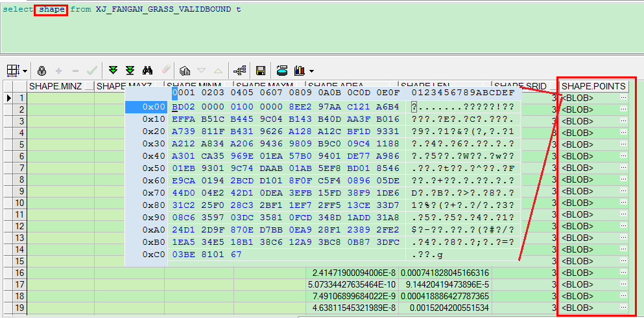Click the database disk stack icon
Screen dimensions: 644x318
pos(281,71)
